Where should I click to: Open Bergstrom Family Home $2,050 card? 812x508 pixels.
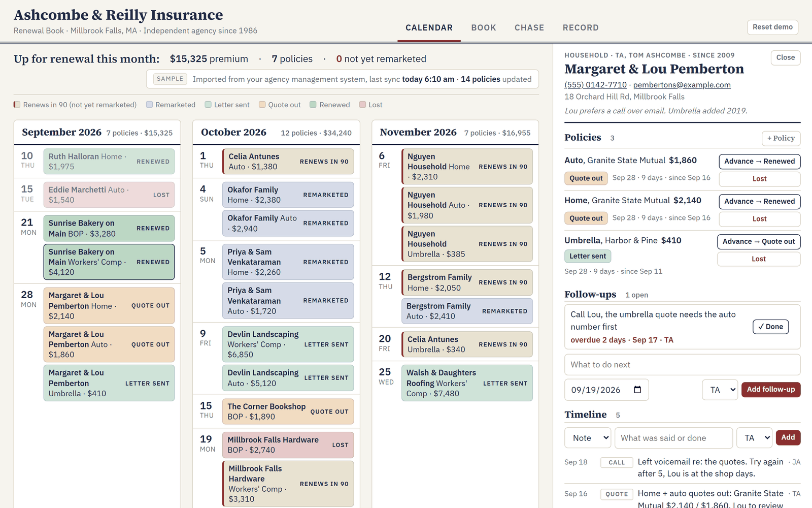[x=467, y=282]
